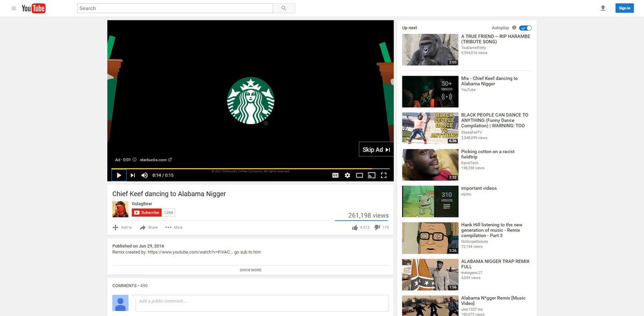Open the upload icon in header
Viewport: 644px width, 316px height.
[x=603, y=8]
